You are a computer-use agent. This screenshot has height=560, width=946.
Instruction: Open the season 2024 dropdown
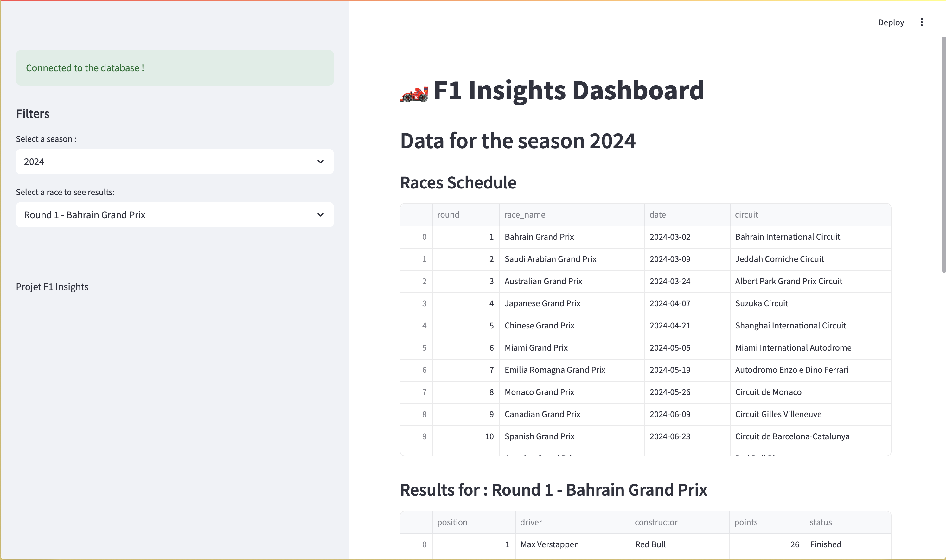[175, 162]
